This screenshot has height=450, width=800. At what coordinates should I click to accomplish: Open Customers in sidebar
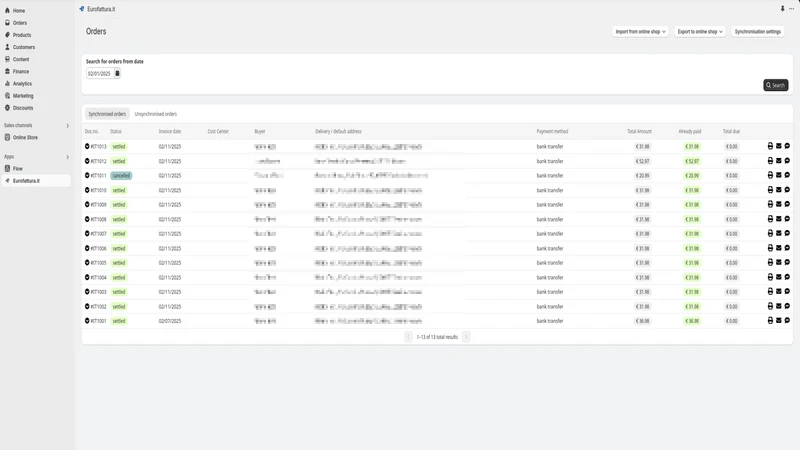[x=24, y=47]
